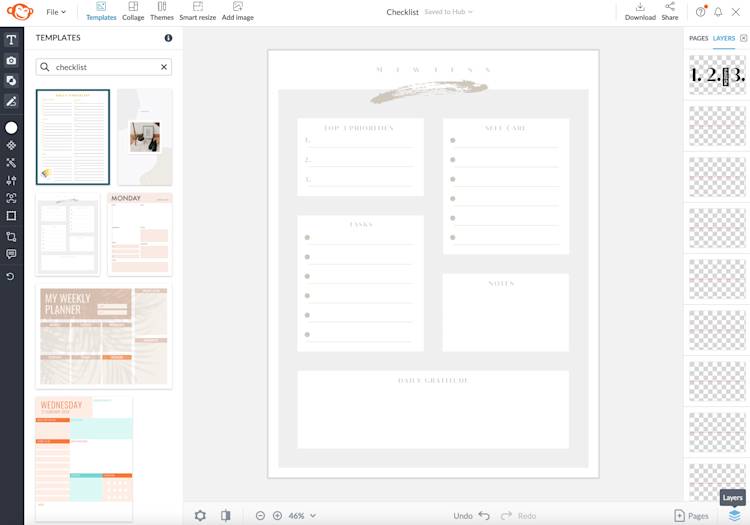Open the Themes option
This screenshot has width=750, height=525.
point(162,11)
